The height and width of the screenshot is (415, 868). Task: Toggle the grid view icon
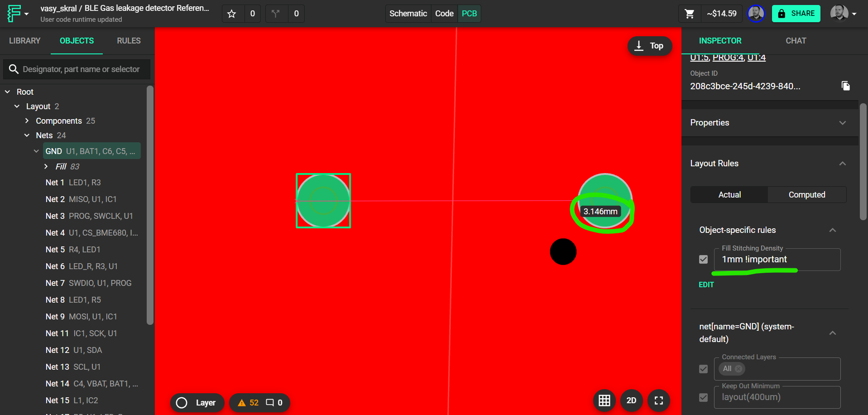[604, 401]
